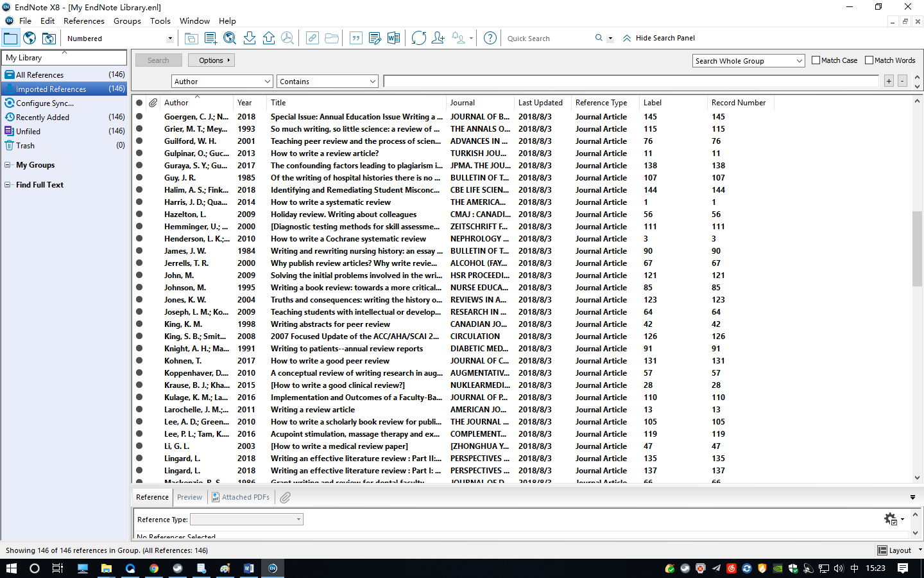Click the gear settings icon in Reference panel
Image resolution: width=924 pixels, height=578 pixels.
[891, 519]
